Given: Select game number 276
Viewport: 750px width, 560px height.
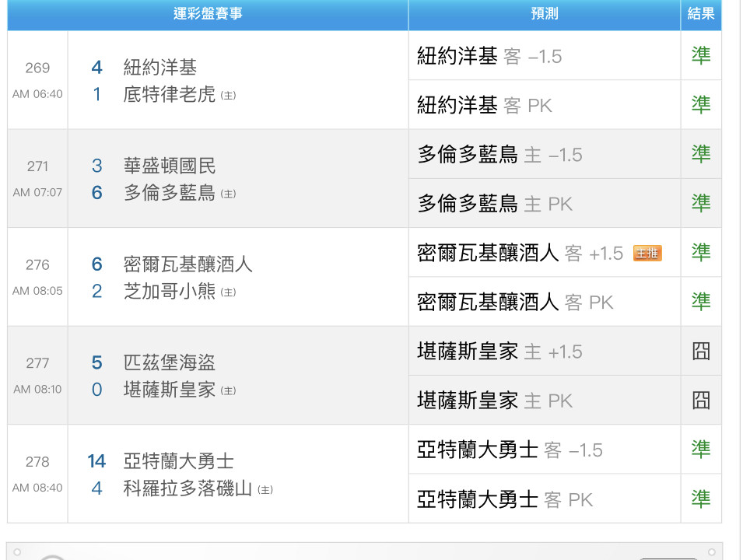Looking at the screenshot, I should click(x=37, y=264).
